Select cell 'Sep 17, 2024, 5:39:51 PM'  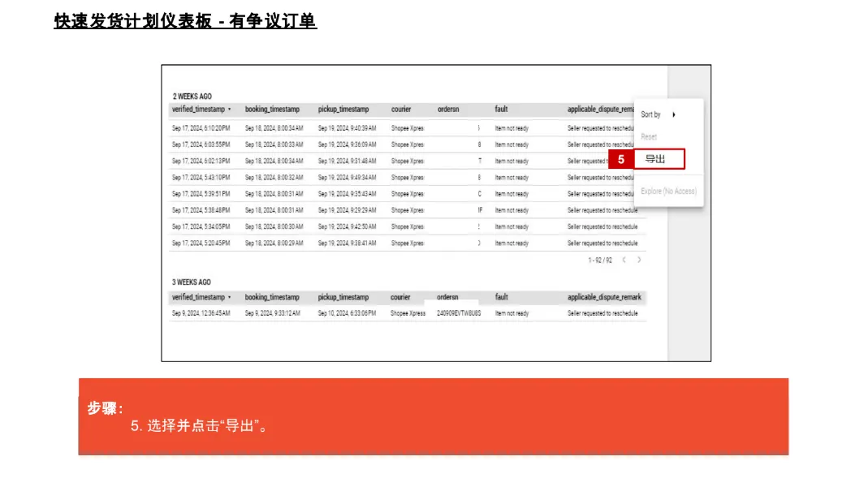coord(201,194)
